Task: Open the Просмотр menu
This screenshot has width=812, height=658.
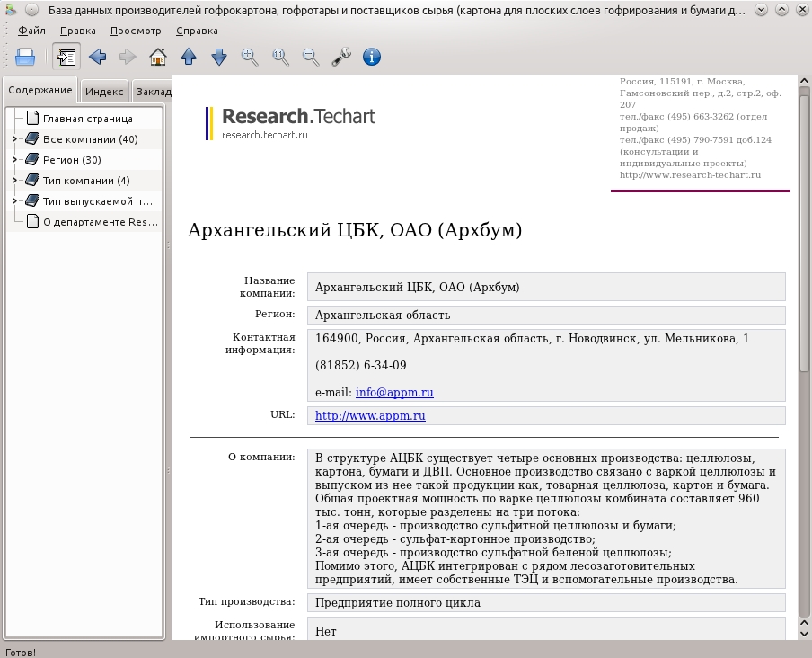Action: pos(136,31)
